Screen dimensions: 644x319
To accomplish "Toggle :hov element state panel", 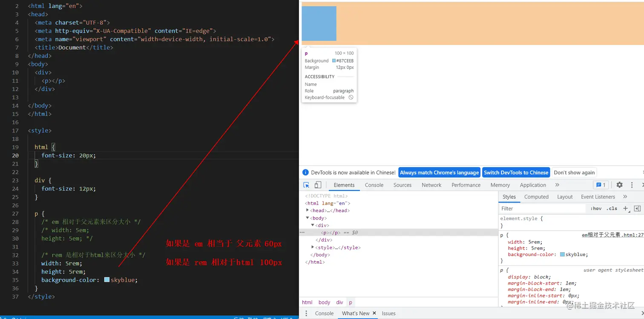I will tap(596, 208).
